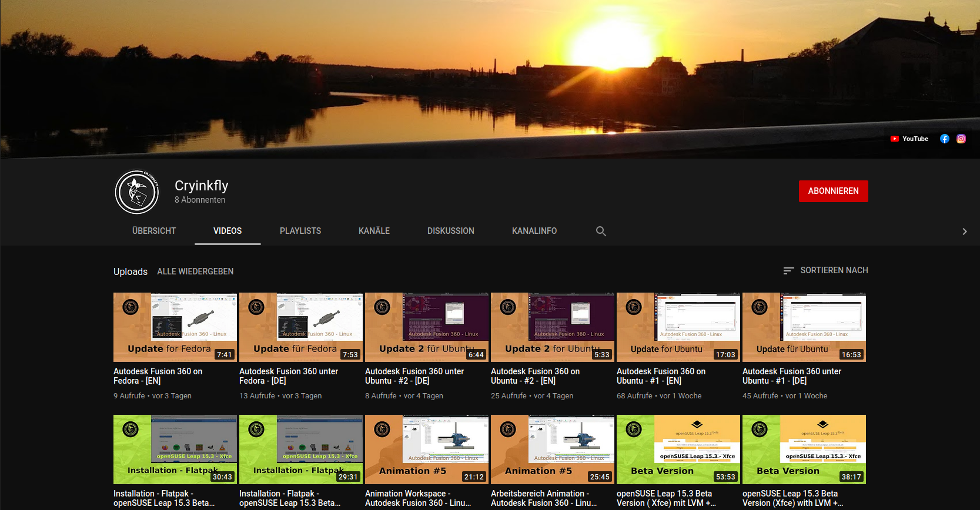The image size is (980, 510).
Task: Click the Cryinkfly channel avatar
Action: [137, 192]
